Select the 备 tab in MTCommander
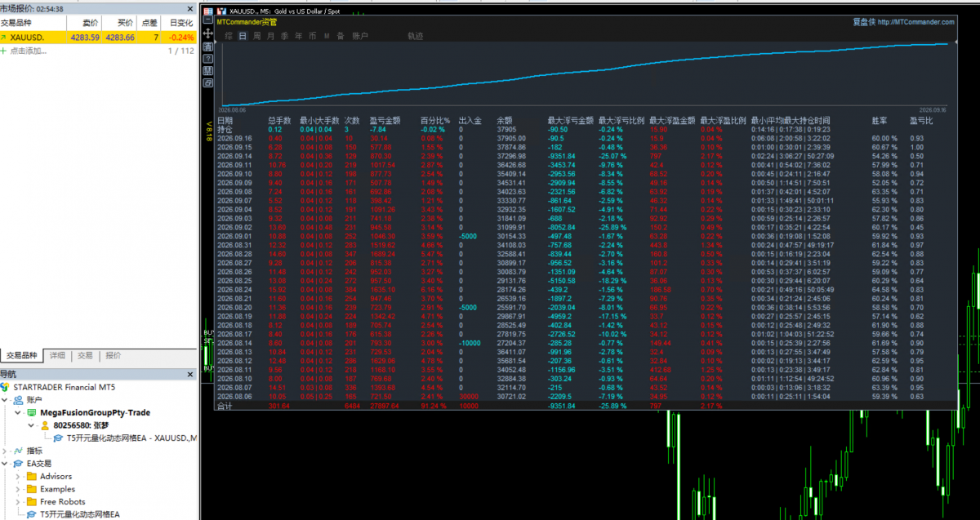This screenshot has height=520, width=980. 341,36
